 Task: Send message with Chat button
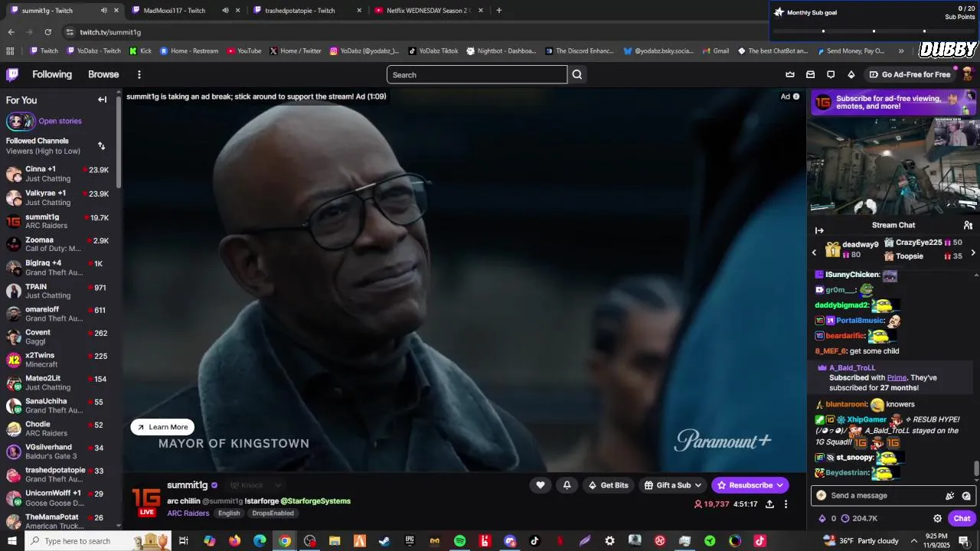coord(962,518)
